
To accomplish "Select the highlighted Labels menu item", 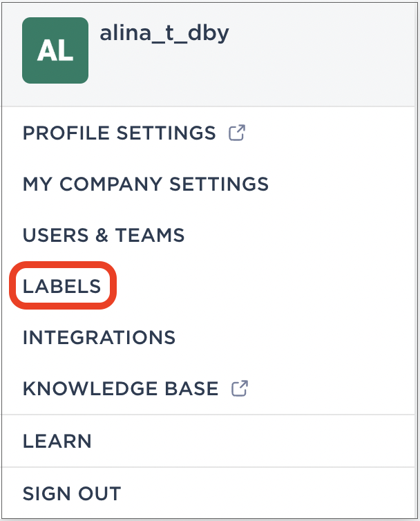I will (x=61, y=286).
